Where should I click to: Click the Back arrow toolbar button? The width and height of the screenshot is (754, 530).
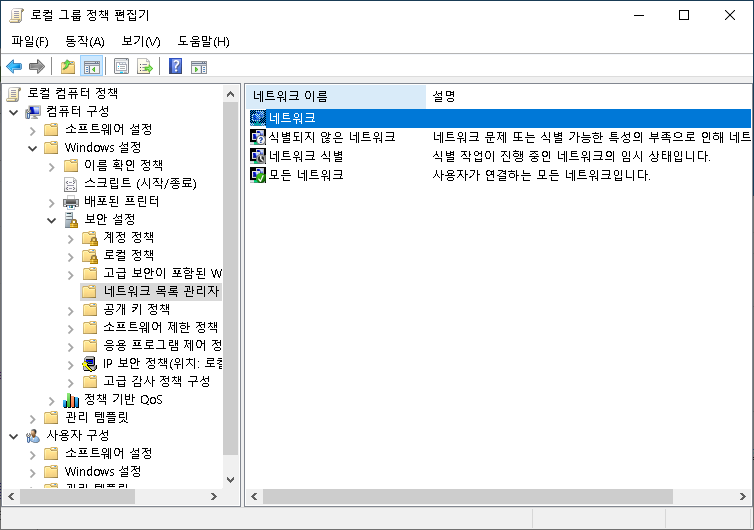tap(14, 66)
